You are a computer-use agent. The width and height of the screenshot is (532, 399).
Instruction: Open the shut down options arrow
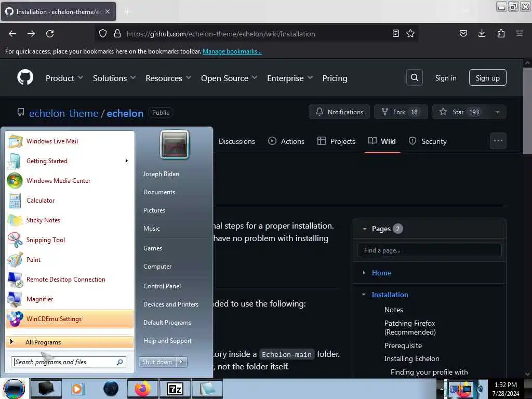point(181,362)
